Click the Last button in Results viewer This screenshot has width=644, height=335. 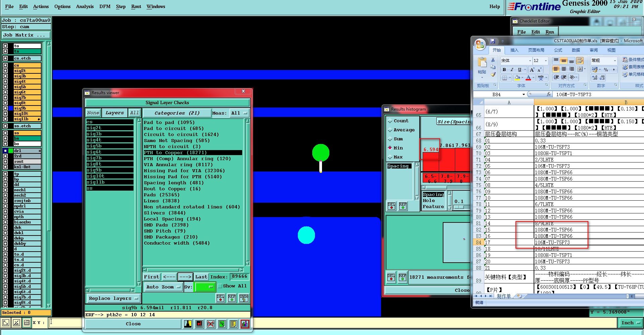tap(201, 277)
